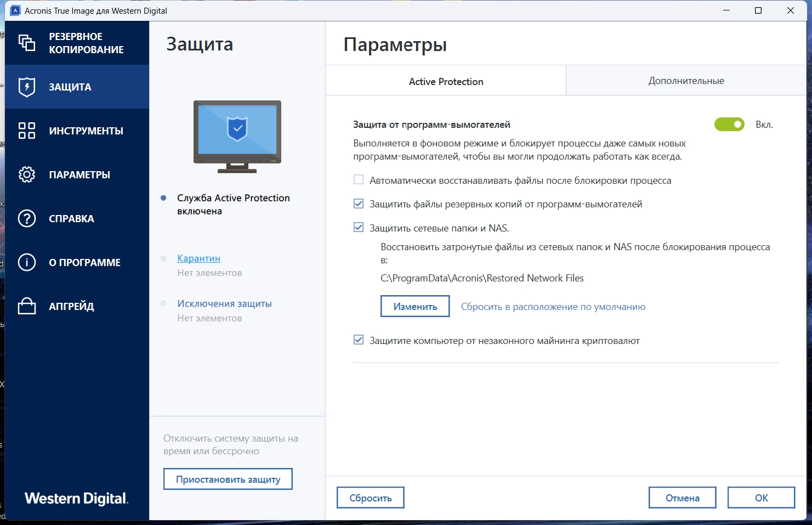The height and width of the screenshot is (525, 812).
Task: Select ЗАЩИТА in the sidebar
Action: 77,87
